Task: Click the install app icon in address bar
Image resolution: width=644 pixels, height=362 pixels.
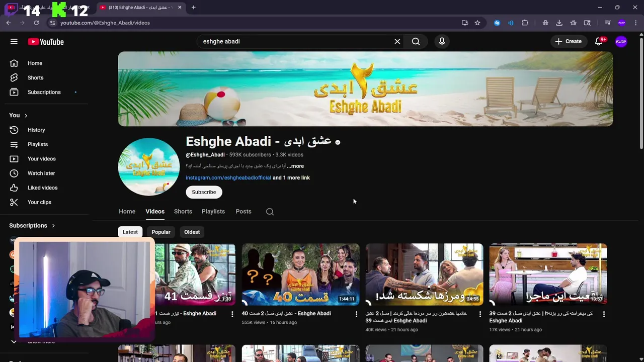Action: point(465,23)
